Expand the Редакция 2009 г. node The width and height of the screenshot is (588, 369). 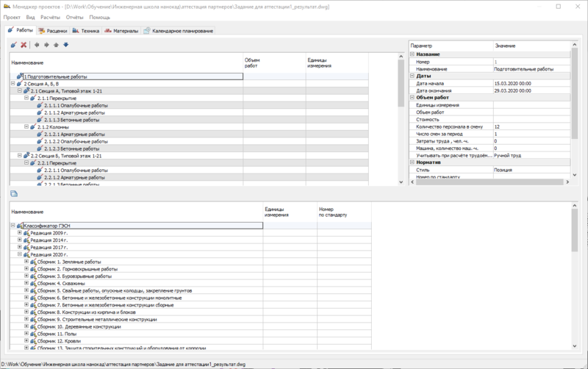tap(20, 232)
